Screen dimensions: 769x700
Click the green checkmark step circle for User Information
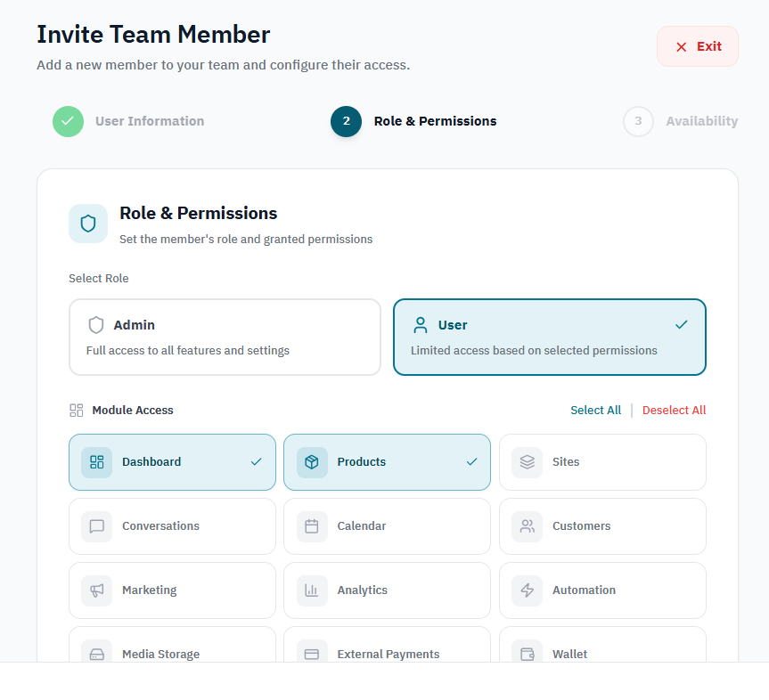[x=68, y=121]
